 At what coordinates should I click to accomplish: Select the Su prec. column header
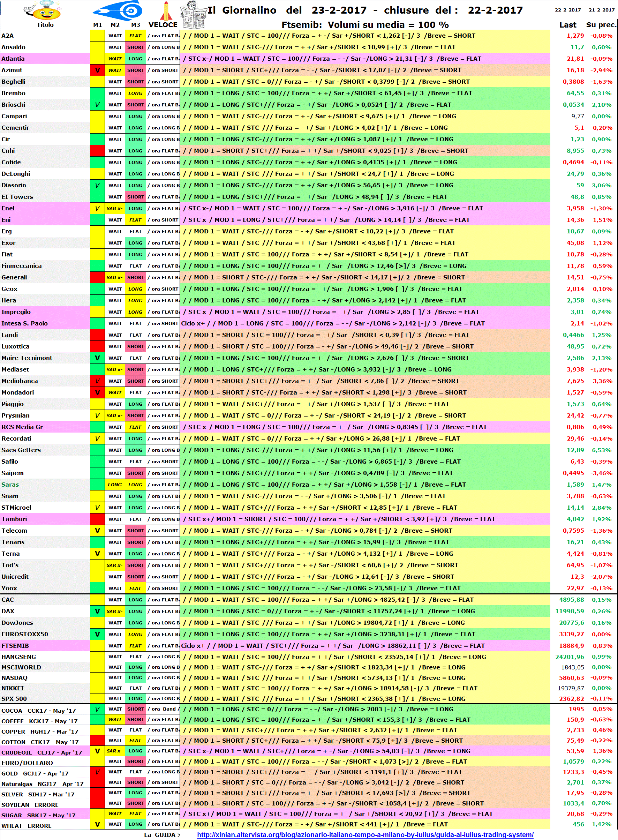pos(601,25)
